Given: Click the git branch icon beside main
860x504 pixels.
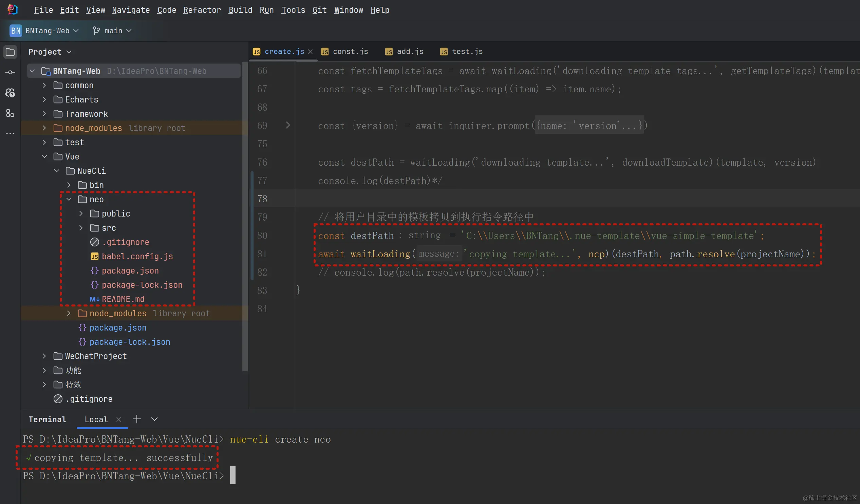Looking at the screenshot, I should [96, 31].
